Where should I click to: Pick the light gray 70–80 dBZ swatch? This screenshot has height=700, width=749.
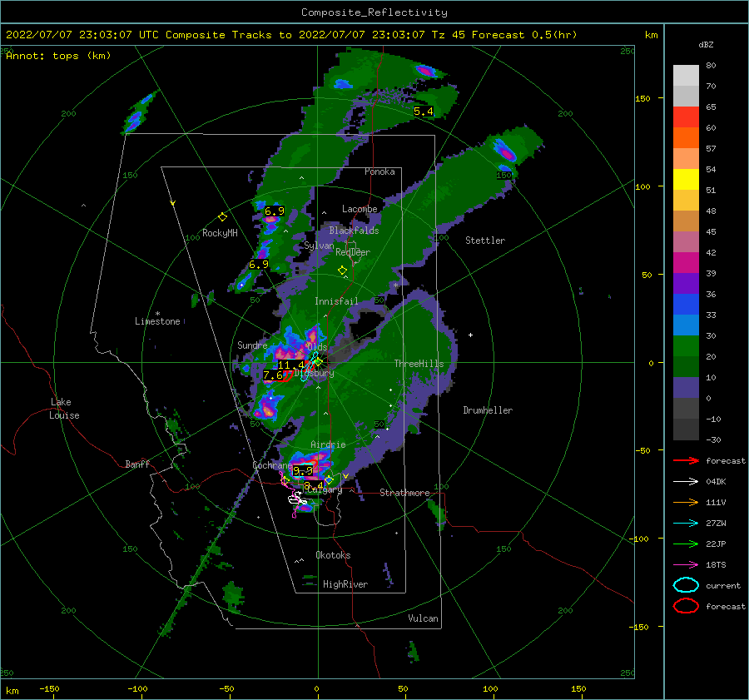686,76
